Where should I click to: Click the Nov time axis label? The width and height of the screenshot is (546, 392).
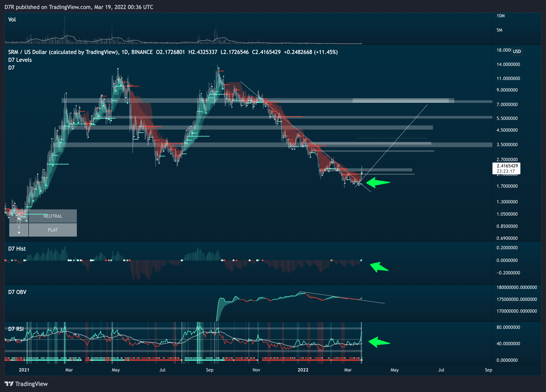256,370
